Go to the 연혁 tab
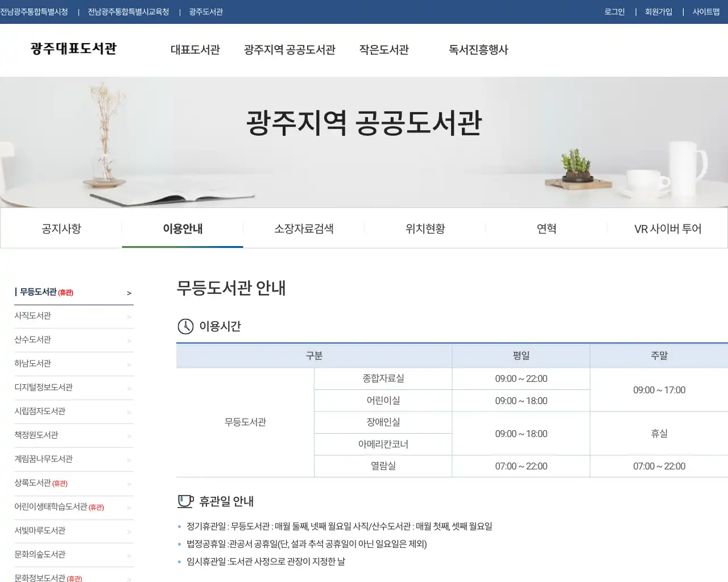 click(x=546, y=228)
